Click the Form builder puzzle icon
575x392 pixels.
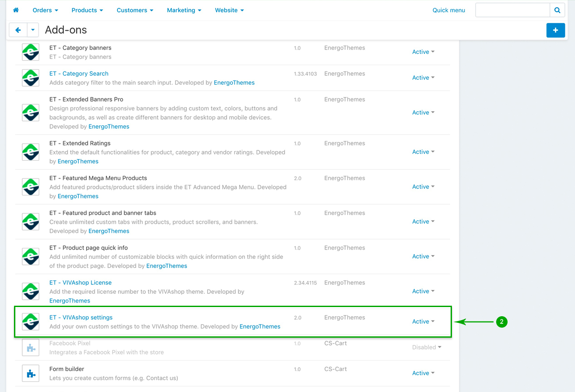point(31,373)
